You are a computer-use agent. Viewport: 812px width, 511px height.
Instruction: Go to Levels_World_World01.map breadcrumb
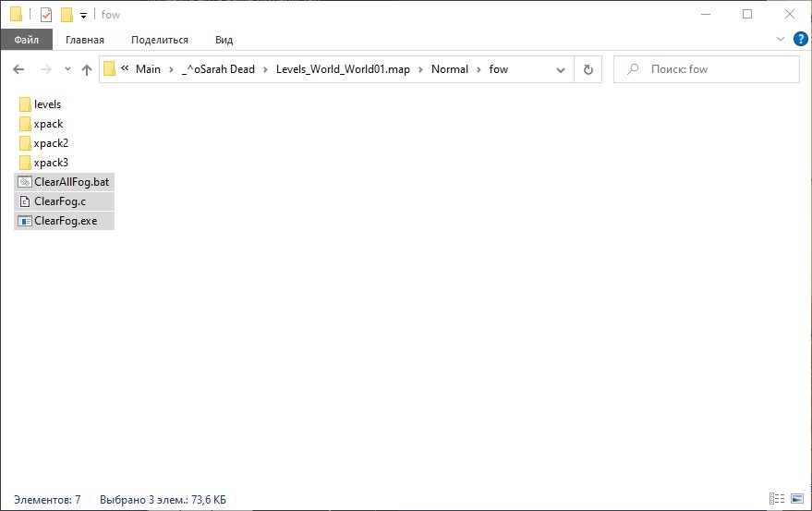[342, 69]
